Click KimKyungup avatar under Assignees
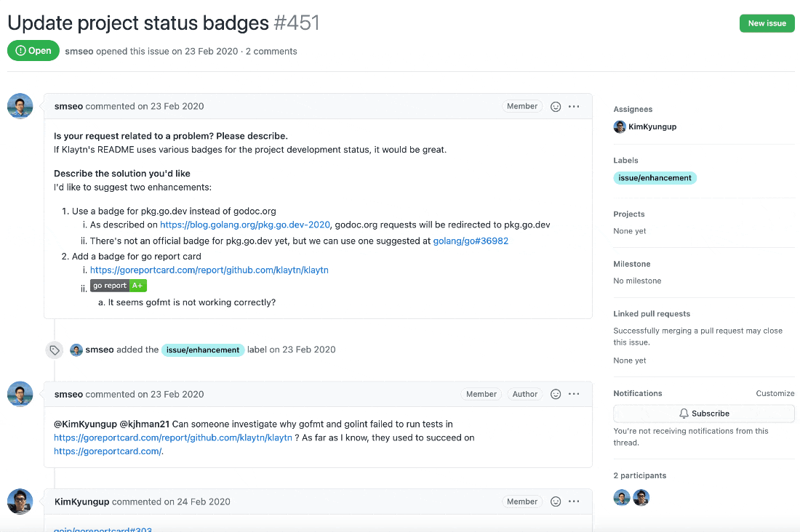Image resolution: width=800 pixels, height=532 pixels. [x=620, y=127]
